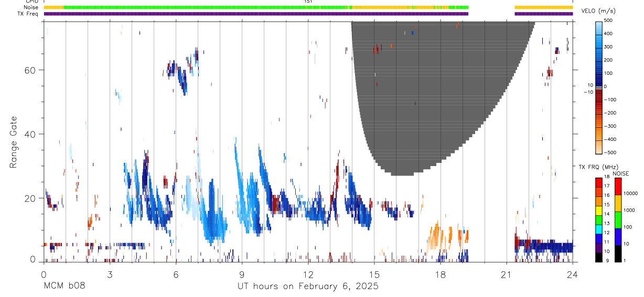644x297 pixels.
Task: Click the green portion of the Noise strip
Action: pyautogui.click(x=207, y=7)
